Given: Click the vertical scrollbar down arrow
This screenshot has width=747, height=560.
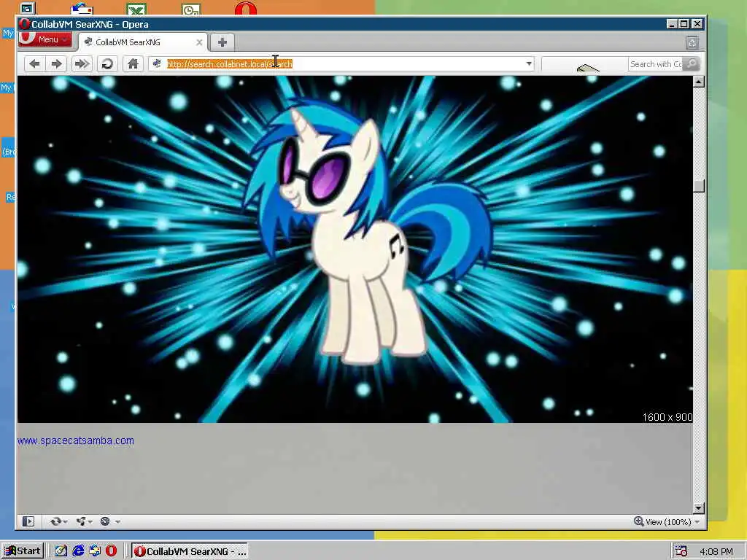Looking at the screenshot, I should (699, 508).
